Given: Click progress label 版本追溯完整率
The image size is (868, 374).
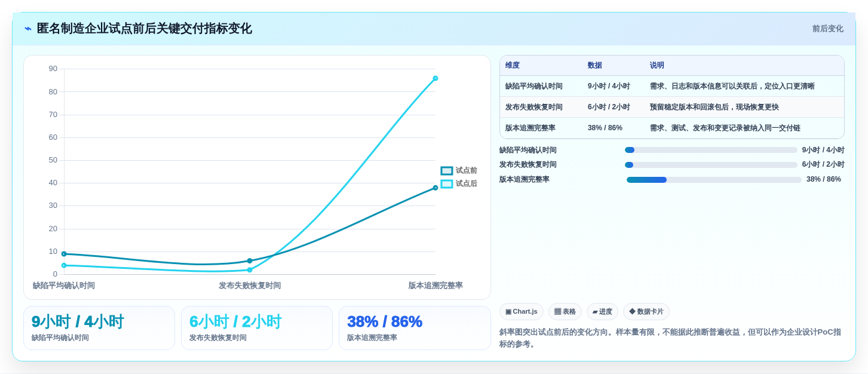Looking at the screenshot, I should pos(525,180).
